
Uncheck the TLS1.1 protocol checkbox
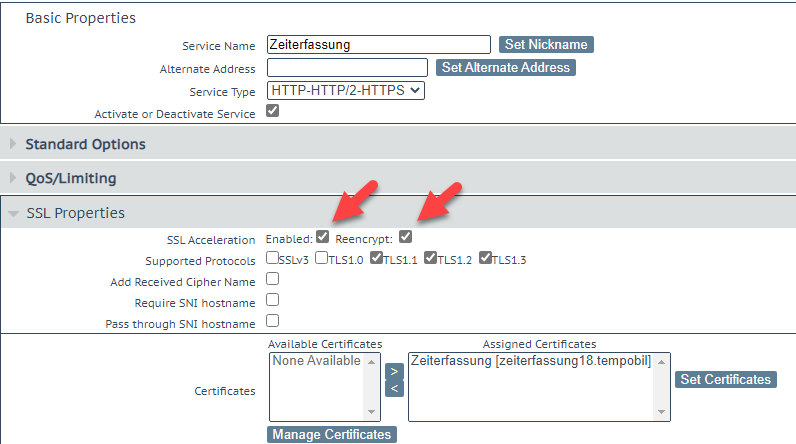[x=376, y=258]
